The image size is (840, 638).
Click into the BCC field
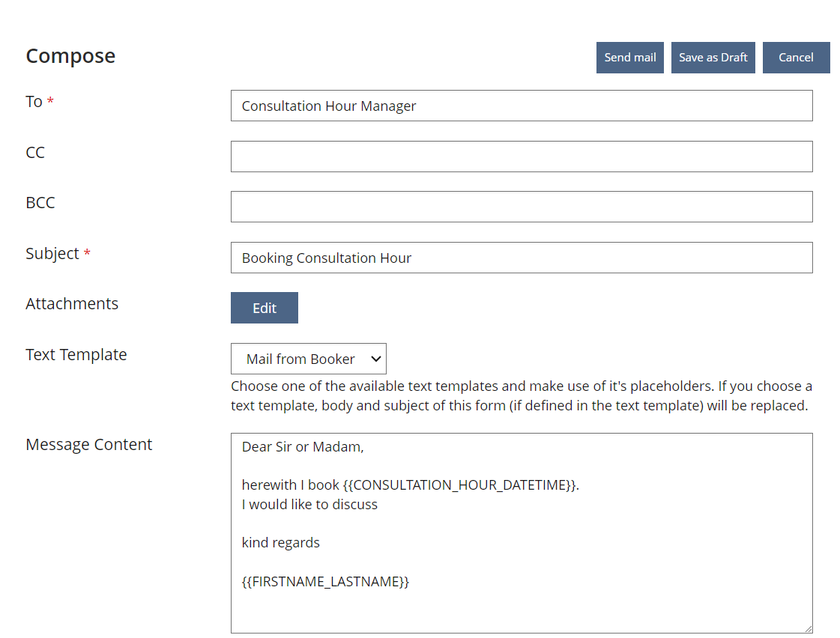pyautogui.click(x=522, y=207)
